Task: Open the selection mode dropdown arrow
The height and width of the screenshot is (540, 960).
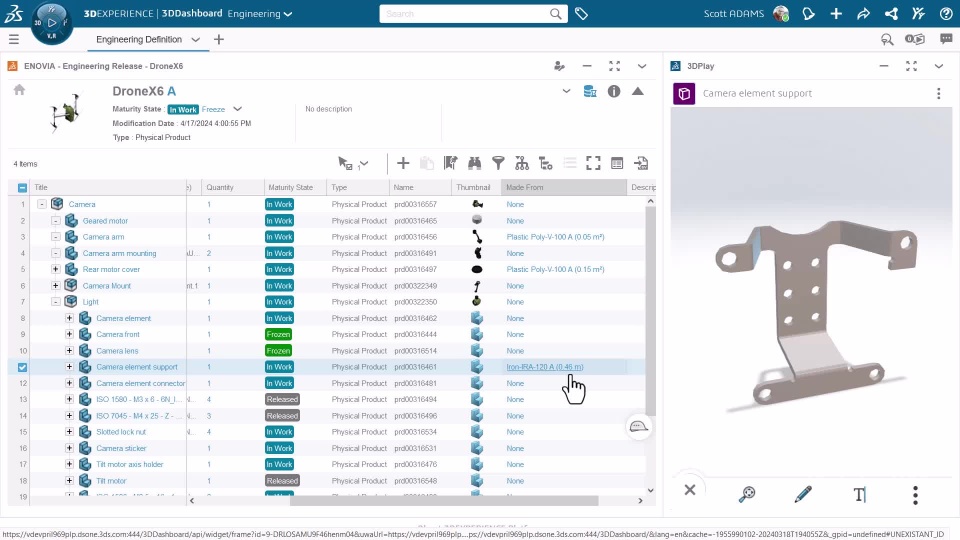Action: coord(364,163)
